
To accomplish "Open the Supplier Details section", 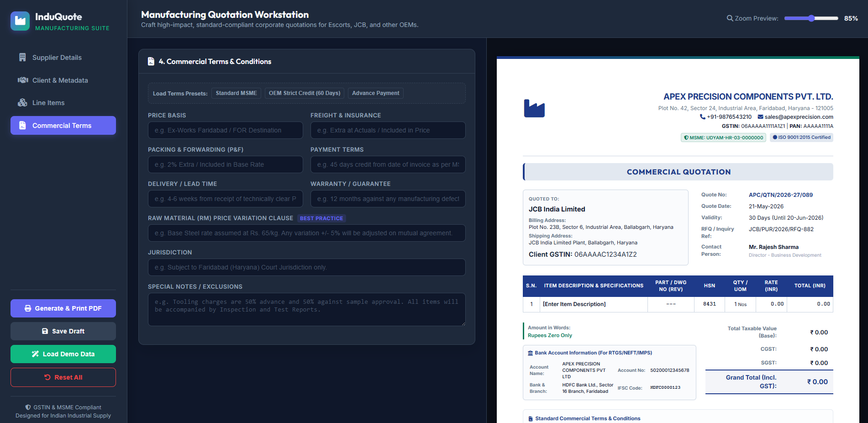I will coord(63,57).
